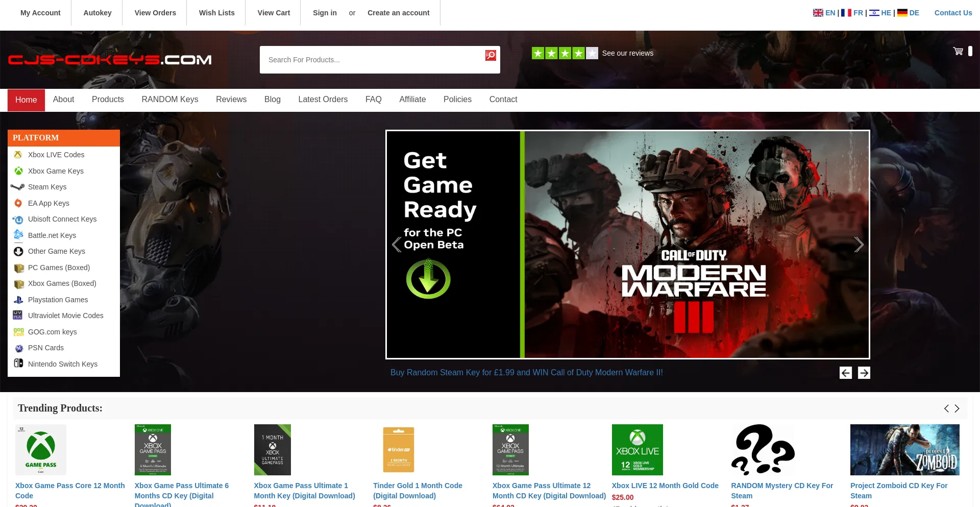The width and height of the screenshot is (980, 507).
Task: Click the Battle.net Keys icon
Action: click(x=18, y=235)
